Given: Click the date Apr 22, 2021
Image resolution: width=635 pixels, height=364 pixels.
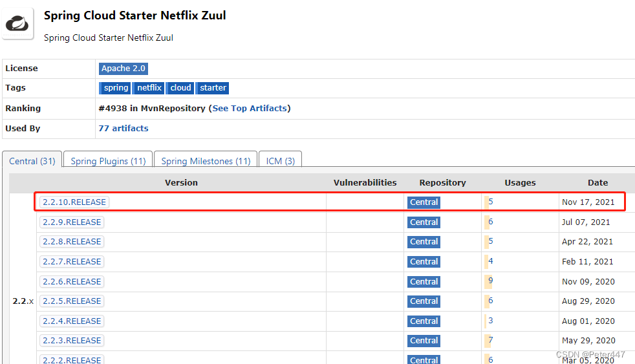Looking at the screenshot, I should [587, 241].
